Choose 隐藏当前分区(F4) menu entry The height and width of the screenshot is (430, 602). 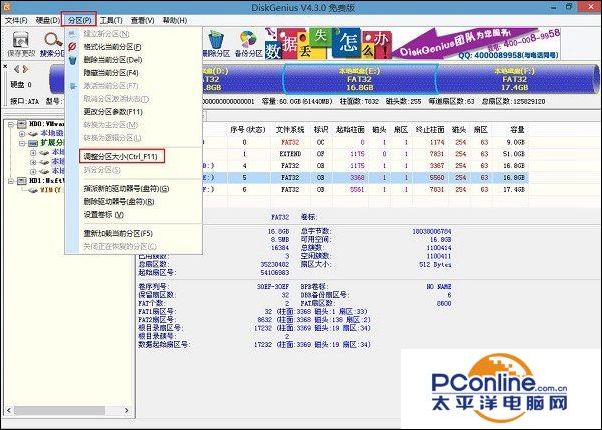(x=111, y=73)
